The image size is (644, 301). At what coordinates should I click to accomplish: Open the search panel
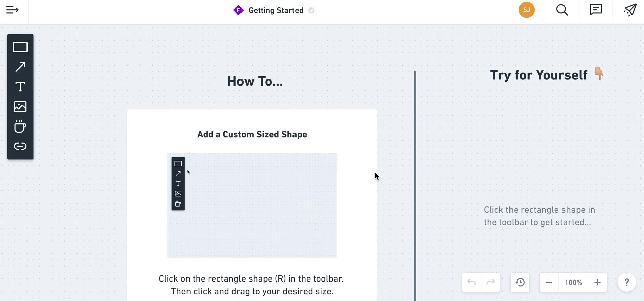(x=562, y=10)
